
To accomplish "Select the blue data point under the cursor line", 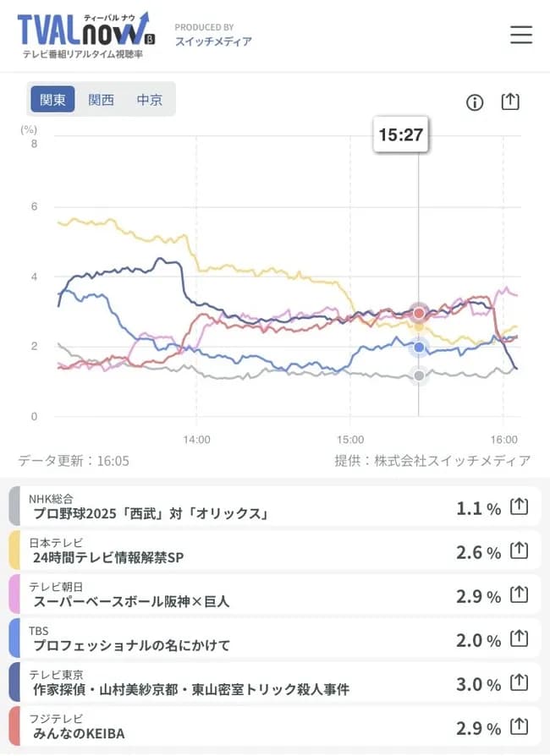I will tap(419, 347).
